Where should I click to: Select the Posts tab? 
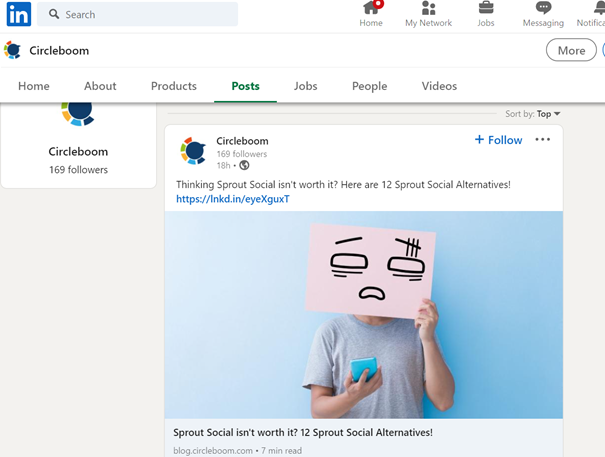[x=245, y=86]
